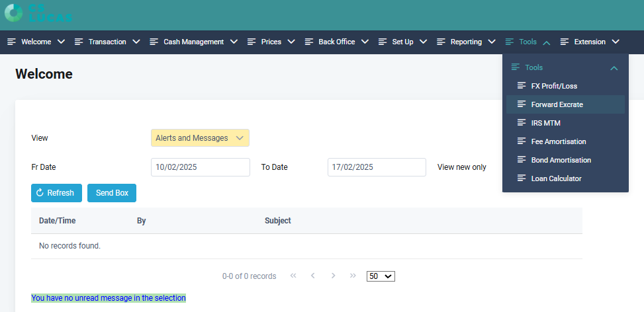Click the icon beside Loan Calculator
644x312 pixels.
(x=522, y=178)
